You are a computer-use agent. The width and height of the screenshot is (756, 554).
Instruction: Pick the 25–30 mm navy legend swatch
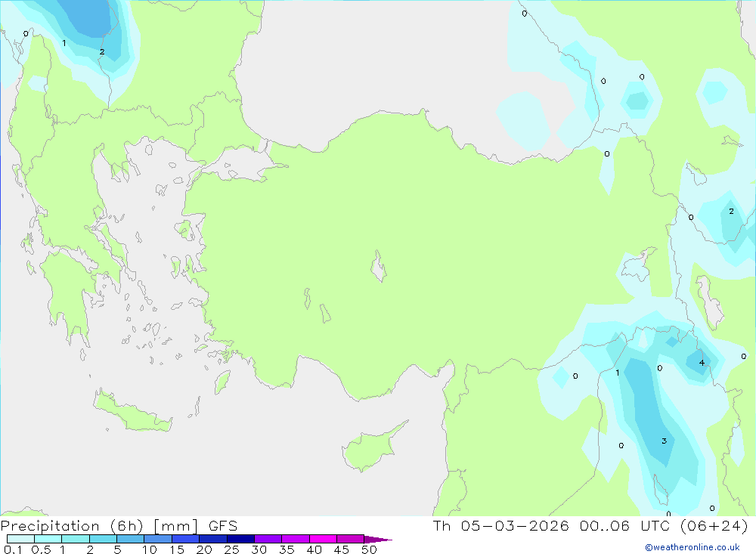coord(240,539)
